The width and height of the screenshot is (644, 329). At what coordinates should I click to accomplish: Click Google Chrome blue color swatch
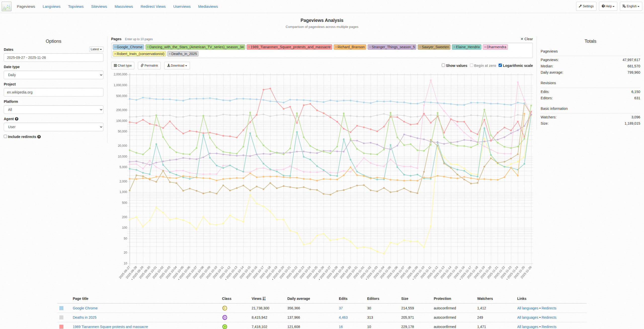(61, 308)
